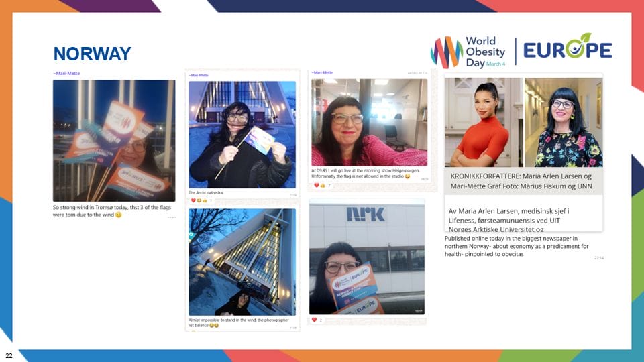Click the NRK logo on the building
The width and height of the screenshot is (644, 362).
click(366, 214)
